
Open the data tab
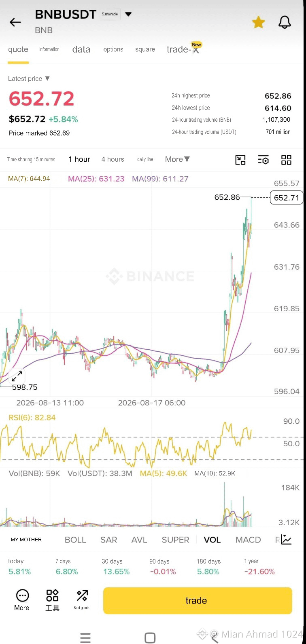pos(81,49)
